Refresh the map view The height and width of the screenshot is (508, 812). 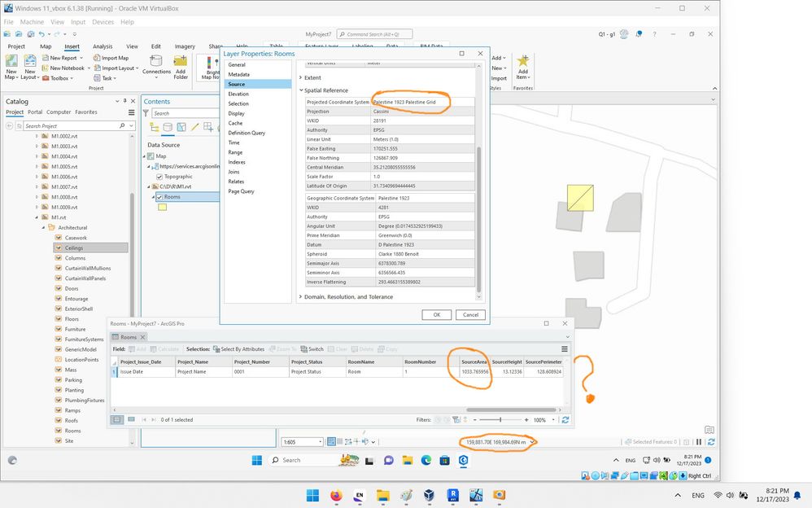pos(711,442)
